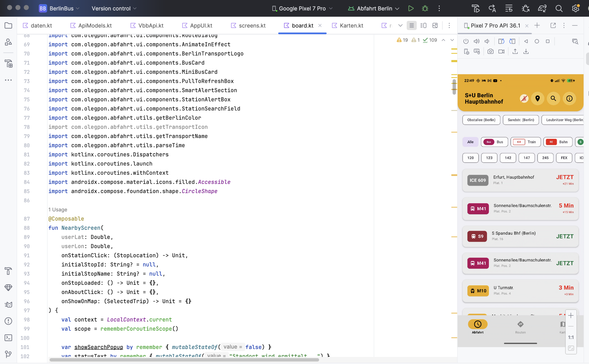Tap emulator Overview square button
Viewport: 589px width, 364px height.
click(548, 41)
